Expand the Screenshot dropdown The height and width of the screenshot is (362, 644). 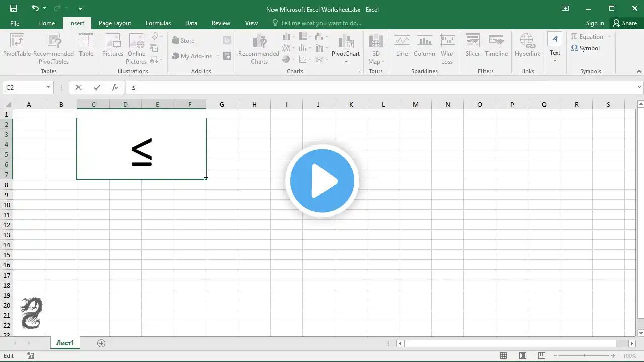pos(161,61)
